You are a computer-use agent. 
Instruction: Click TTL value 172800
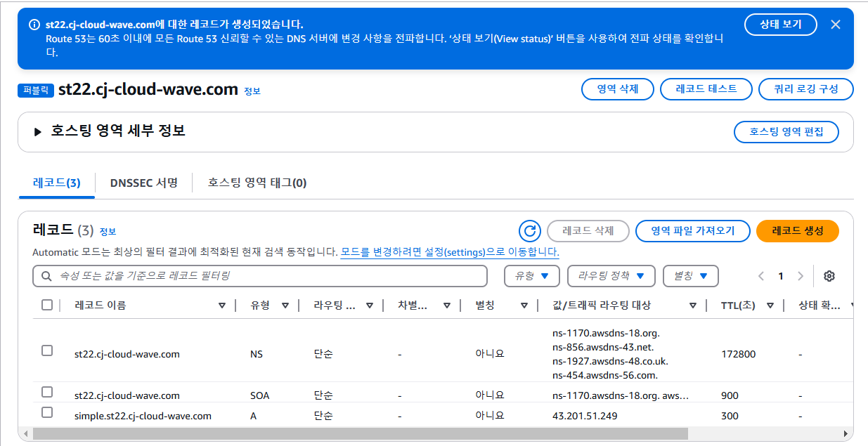[x=738, y=354]
